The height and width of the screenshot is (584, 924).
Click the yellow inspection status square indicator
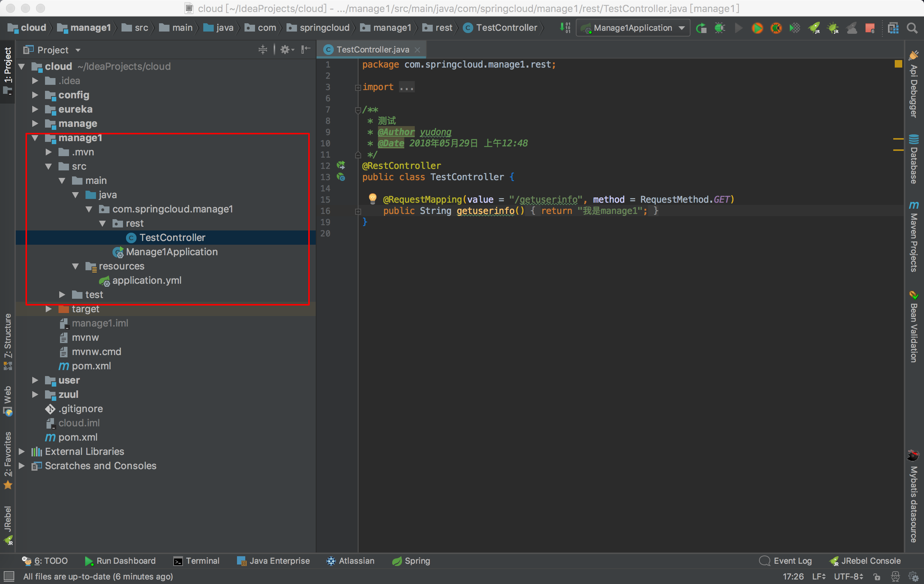pos(898,64)
